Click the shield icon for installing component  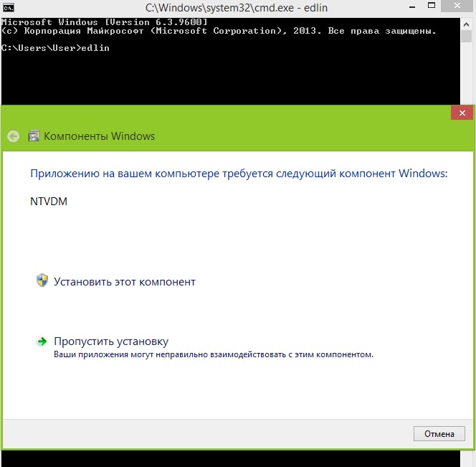[x=42, y=280]
